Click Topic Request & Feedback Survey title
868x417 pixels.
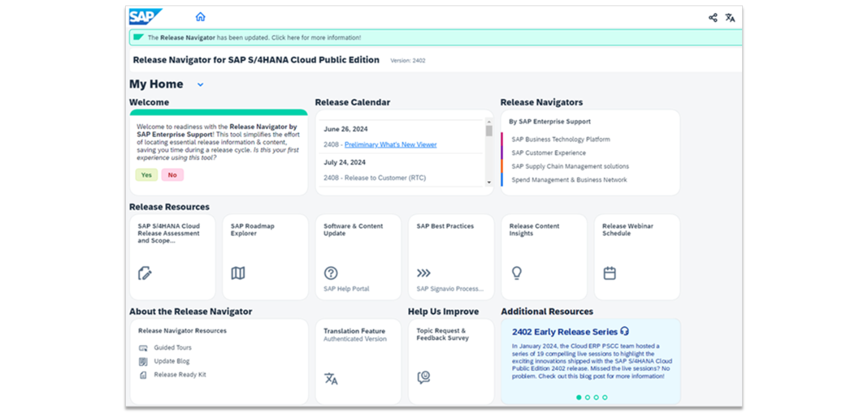pos(443,334)
